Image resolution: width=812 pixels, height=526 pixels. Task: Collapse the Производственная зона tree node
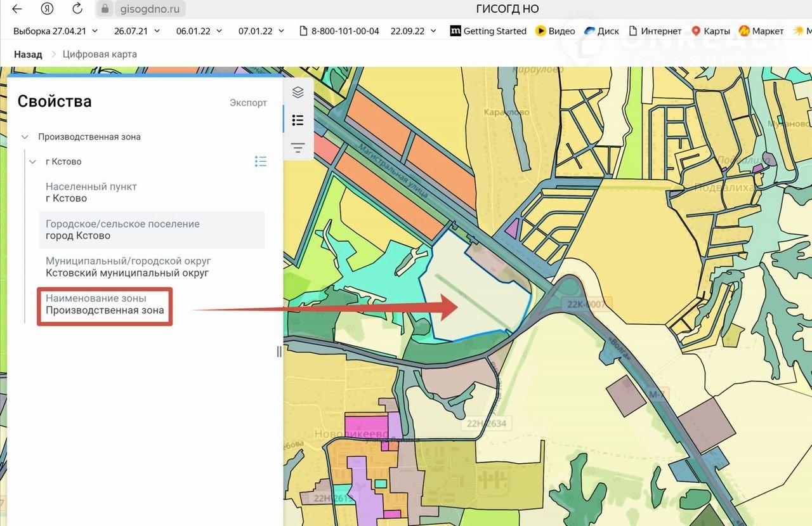tap(25, 137)
